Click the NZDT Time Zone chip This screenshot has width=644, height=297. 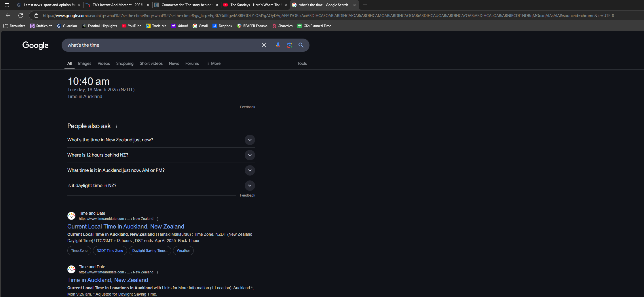click(x=110, y=251)
